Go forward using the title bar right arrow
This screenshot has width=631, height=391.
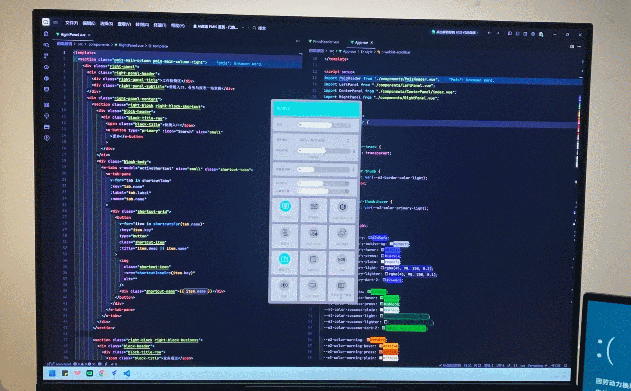(498, 33)
